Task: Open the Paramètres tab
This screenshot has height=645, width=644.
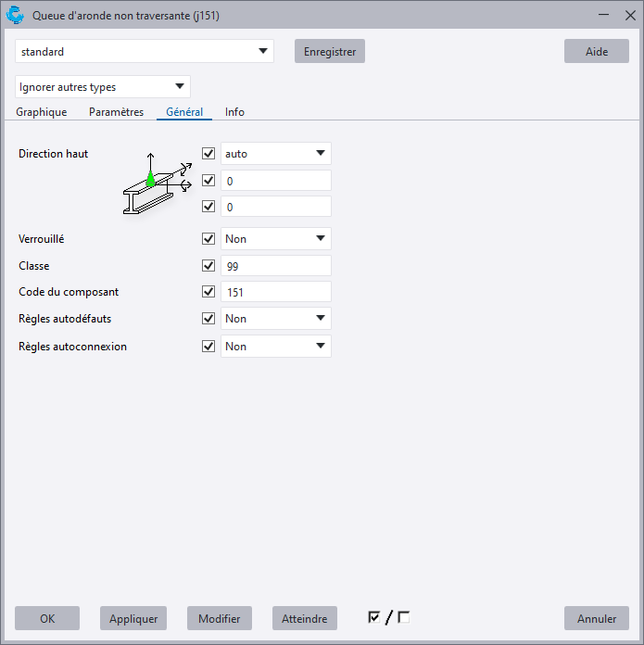Action: coord(116,112)
